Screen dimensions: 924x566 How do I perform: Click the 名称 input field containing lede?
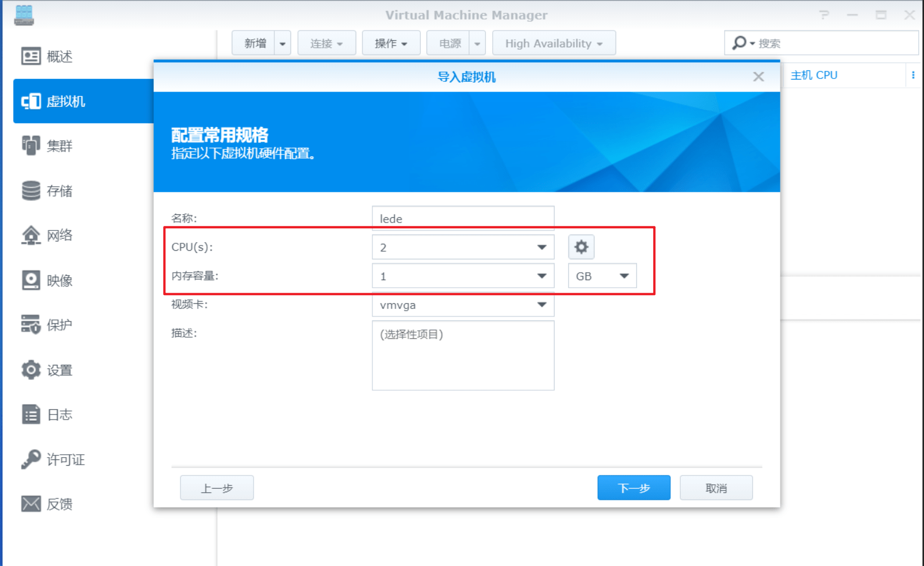[x=463, y=218]
